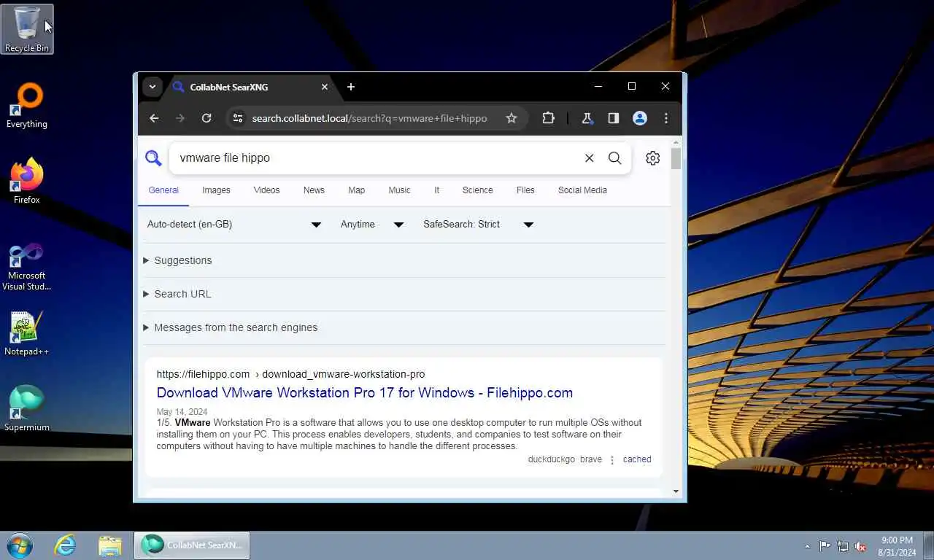Switch to the Videos category tab
The image size is (934, 560).
point(266,190)
